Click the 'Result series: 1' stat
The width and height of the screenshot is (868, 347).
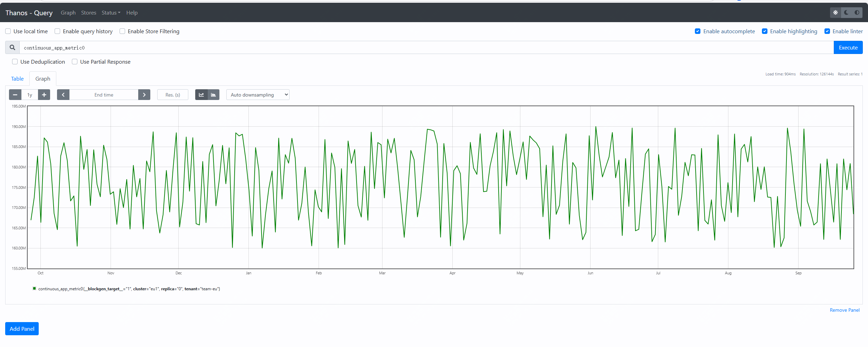point(850,74)
